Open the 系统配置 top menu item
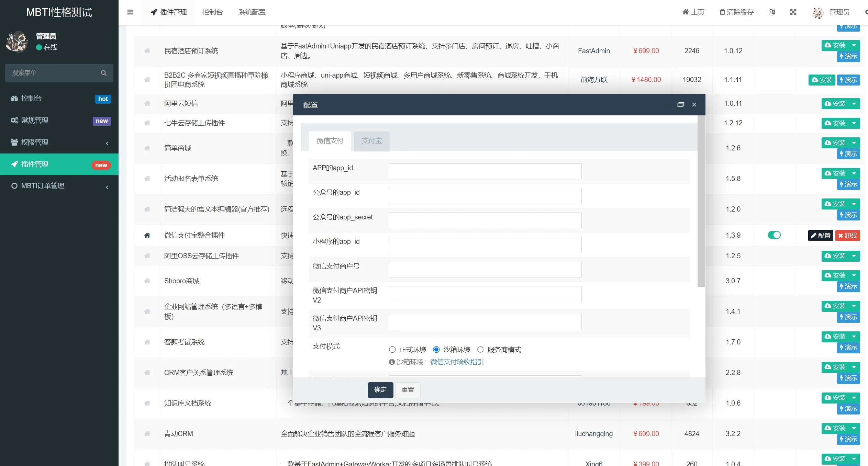This screenshot has width=868, height=466. pos(252,12)
